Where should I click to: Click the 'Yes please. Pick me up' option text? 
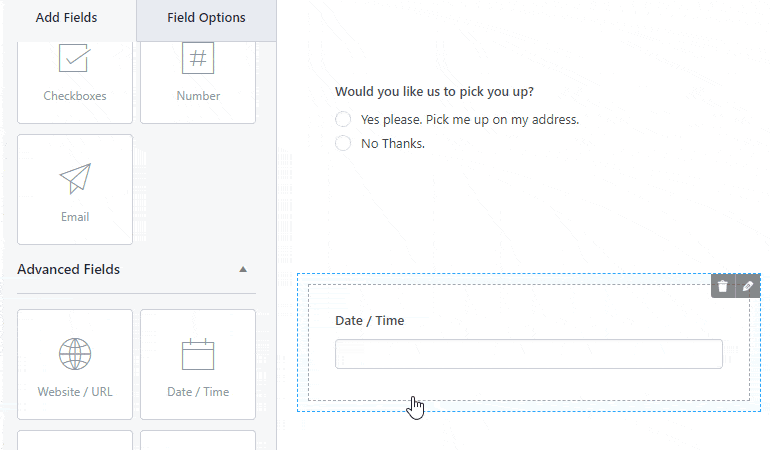pyautogui.click(x=470, y=119)
